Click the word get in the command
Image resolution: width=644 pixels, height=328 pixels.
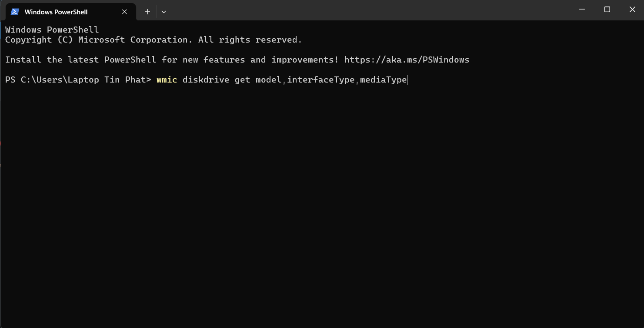(242, 80)
